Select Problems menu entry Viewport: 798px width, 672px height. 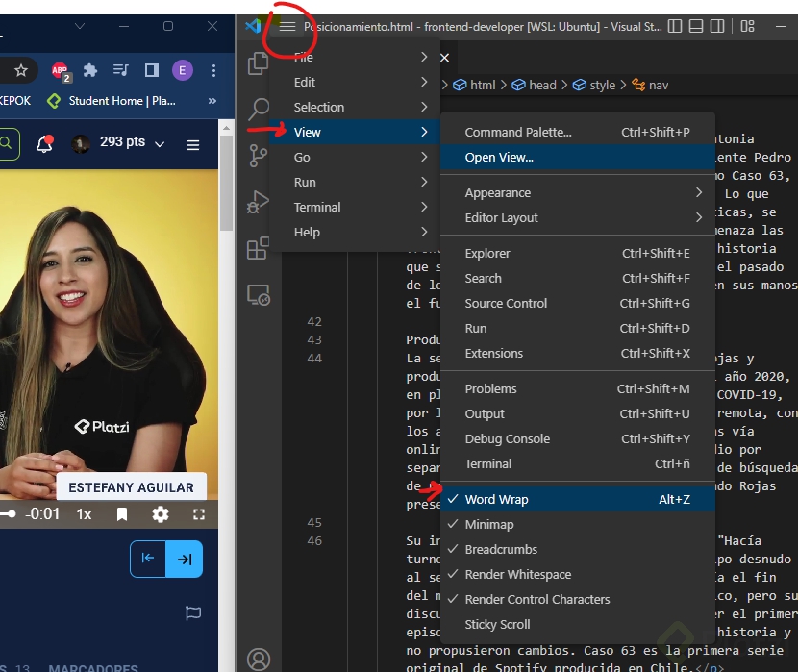[578, 388]
